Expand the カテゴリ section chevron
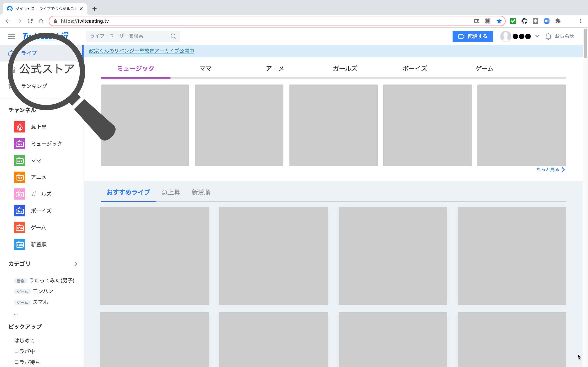This screenshot has width=588, height=367. [76, 264]
